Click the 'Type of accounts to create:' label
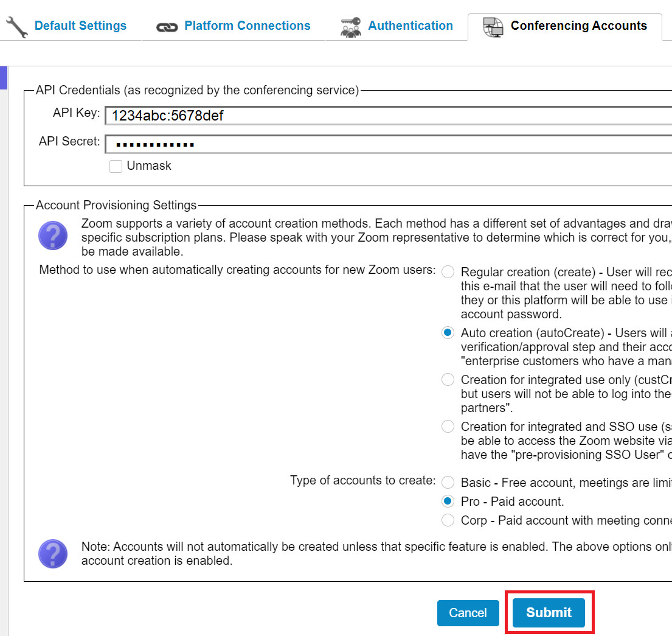Screen dimensions: 672x636 pyautogui.click(x=362, y=480)
